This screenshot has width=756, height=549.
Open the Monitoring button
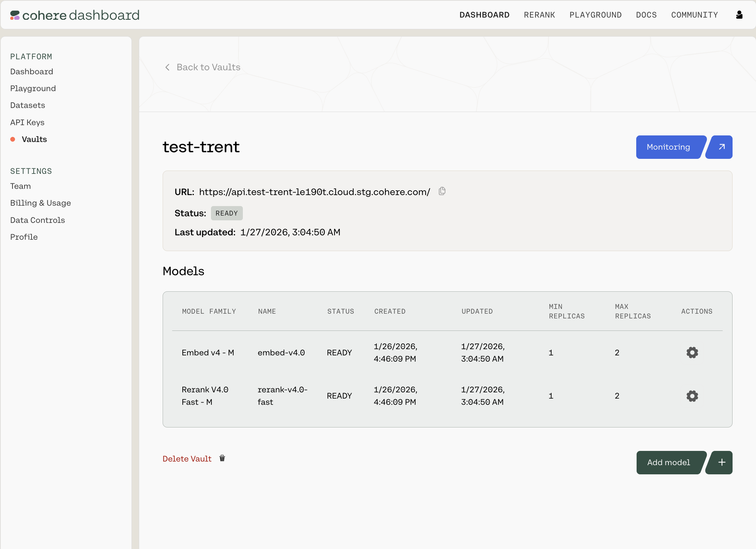coord(668,147)
